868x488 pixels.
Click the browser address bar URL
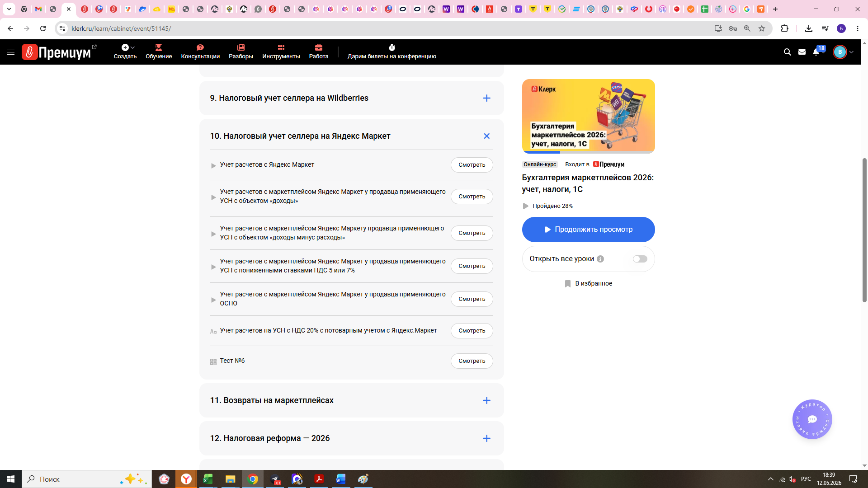coord(121,28)
